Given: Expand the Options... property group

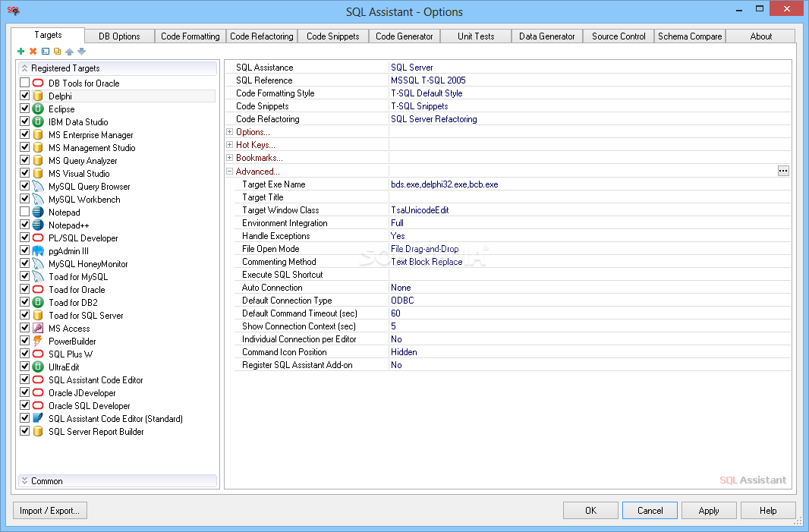Looking at the screenshot, I should [x=230, y=131].
